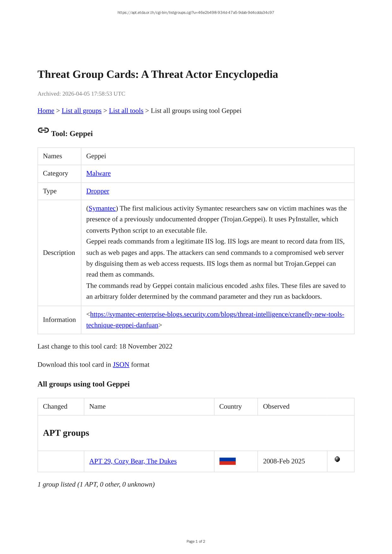Click the Observed column header
The image size is (392, 554).
coord(276,406)
